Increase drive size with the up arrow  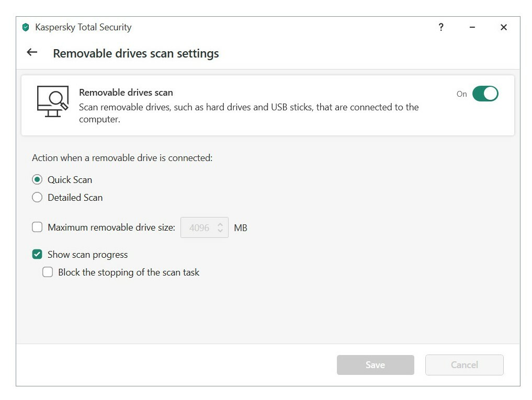pos(220,224)
